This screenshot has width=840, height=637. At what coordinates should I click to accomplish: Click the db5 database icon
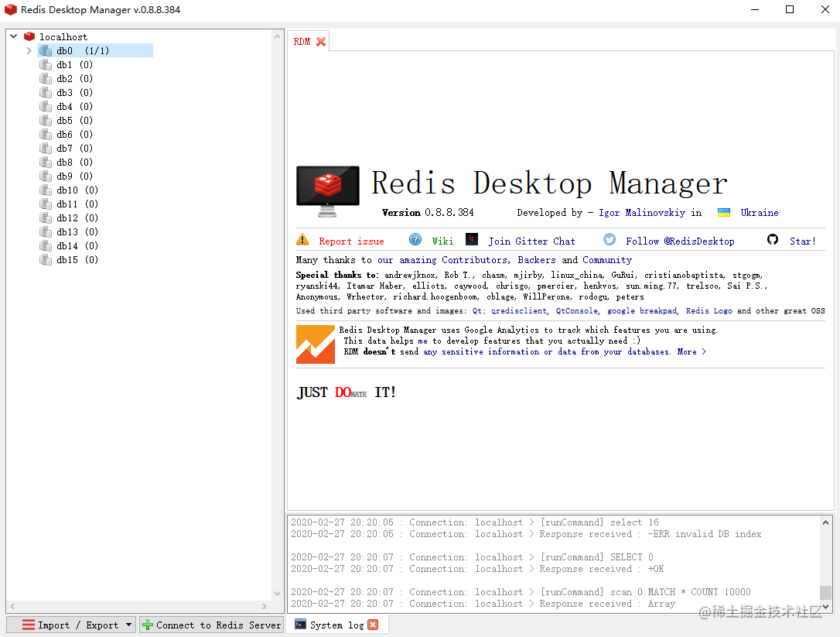[46, 120]
